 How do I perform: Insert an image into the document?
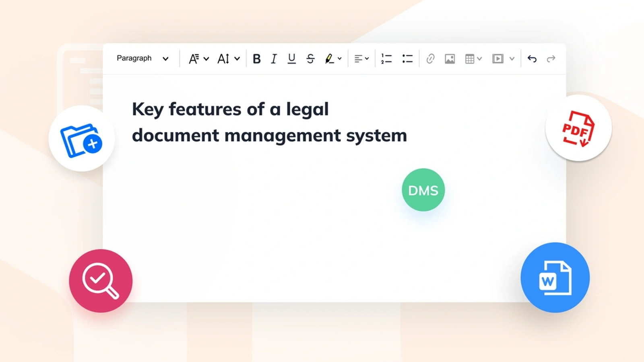pos(450,59)
